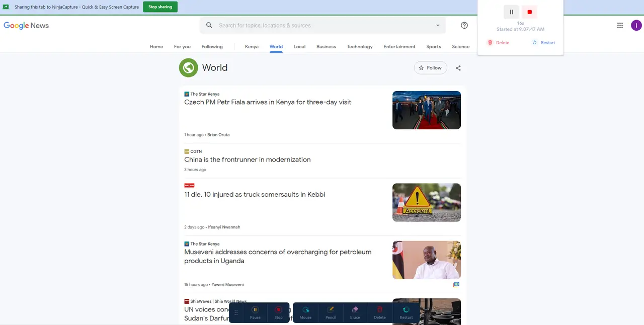Screen dimensions: 644x325
Task: Click the Stop sharing button
Action: [160, 7]
